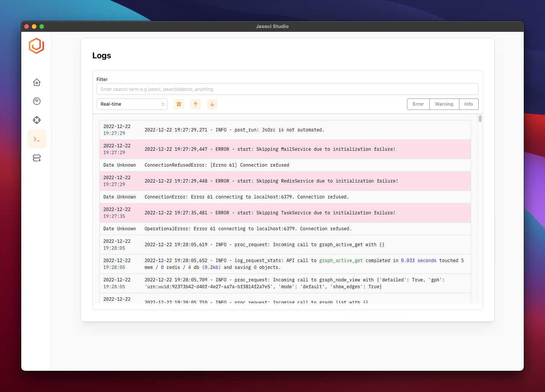Select the Error filter tab

coord(418,104)
